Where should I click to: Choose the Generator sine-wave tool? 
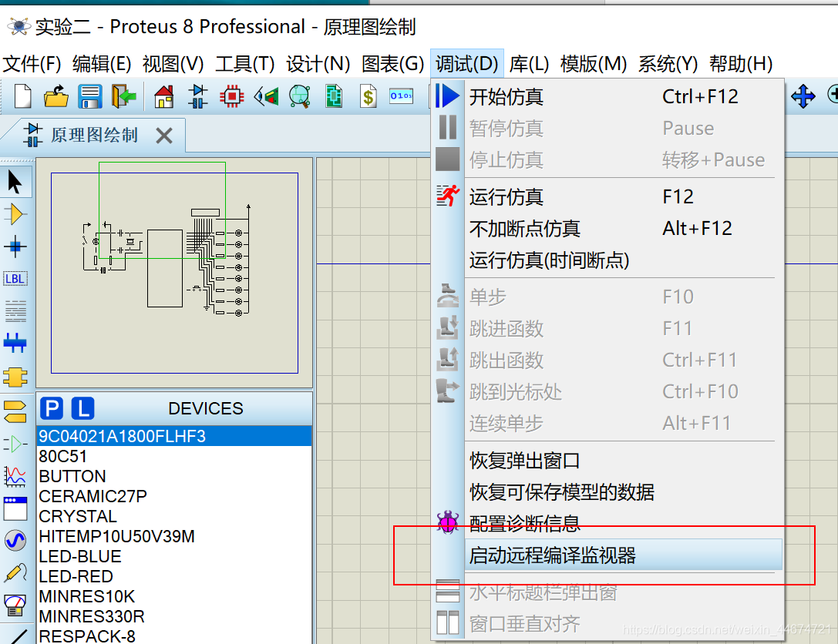tap(15, 541)
